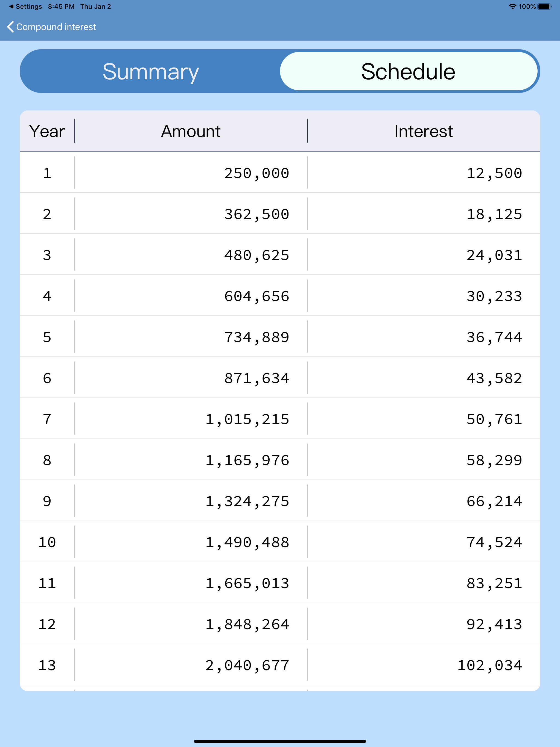Tap the back chevron icon
The image size is (560, 747).
point(10,27)
